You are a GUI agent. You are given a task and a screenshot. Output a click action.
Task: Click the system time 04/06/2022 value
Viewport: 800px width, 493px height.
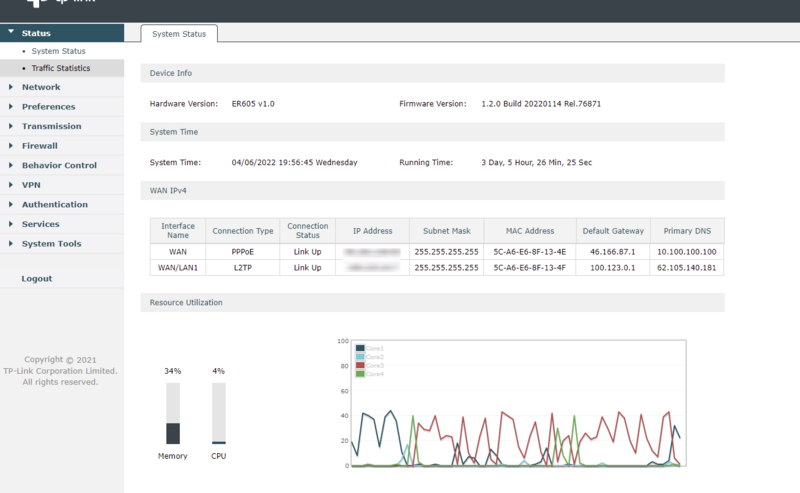[294, 162]
